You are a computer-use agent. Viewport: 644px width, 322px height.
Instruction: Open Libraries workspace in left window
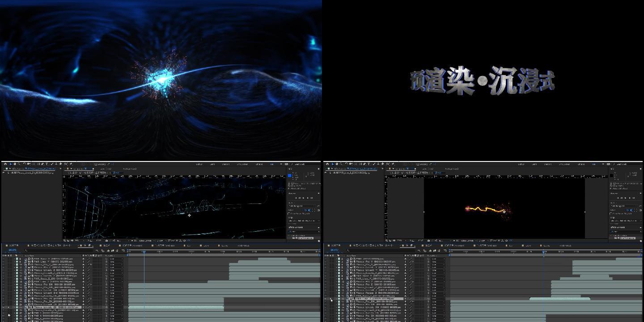[259, 164]
